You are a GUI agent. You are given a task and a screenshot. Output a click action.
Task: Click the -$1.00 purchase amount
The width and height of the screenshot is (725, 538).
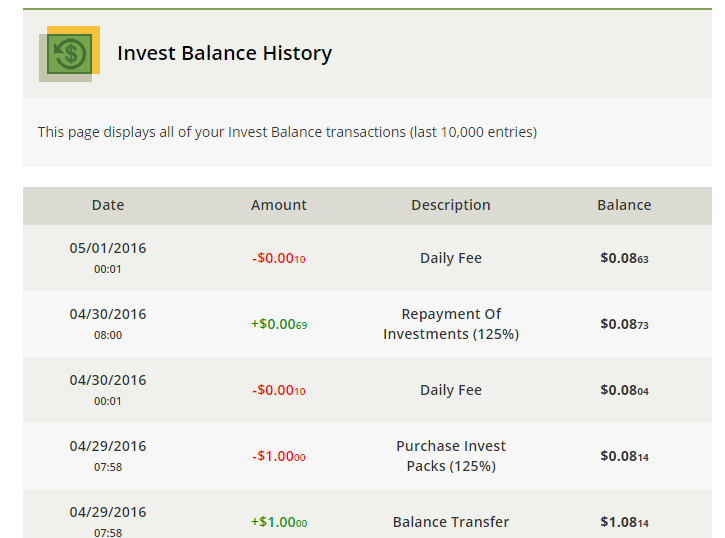pos(279,456)
